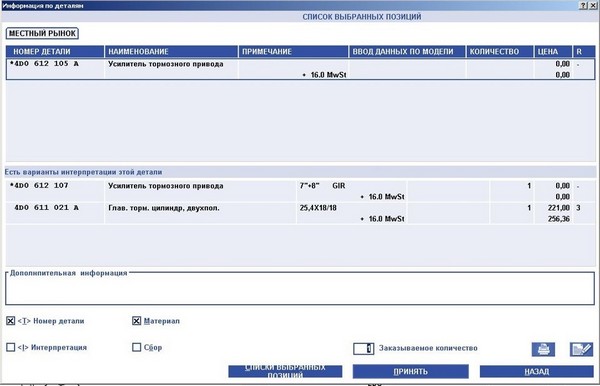Click the ЦЕНА column header
The height and width of the screenshot is (386, 600).
[553, 52]
